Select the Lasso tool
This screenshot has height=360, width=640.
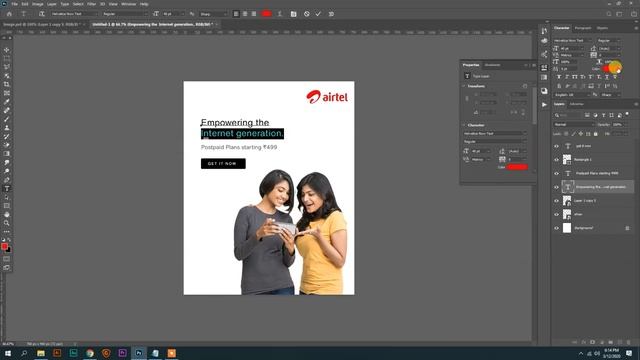(x=7, y=67)
